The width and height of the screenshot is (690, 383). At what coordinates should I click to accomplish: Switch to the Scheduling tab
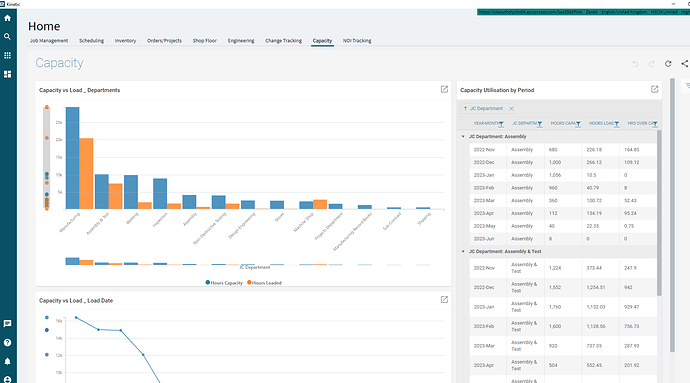pos(92,41)
